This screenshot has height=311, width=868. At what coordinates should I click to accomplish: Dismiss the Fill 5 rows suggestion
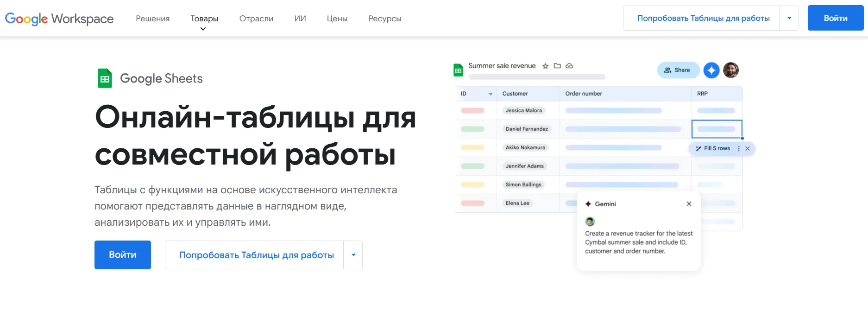(748, 149)
